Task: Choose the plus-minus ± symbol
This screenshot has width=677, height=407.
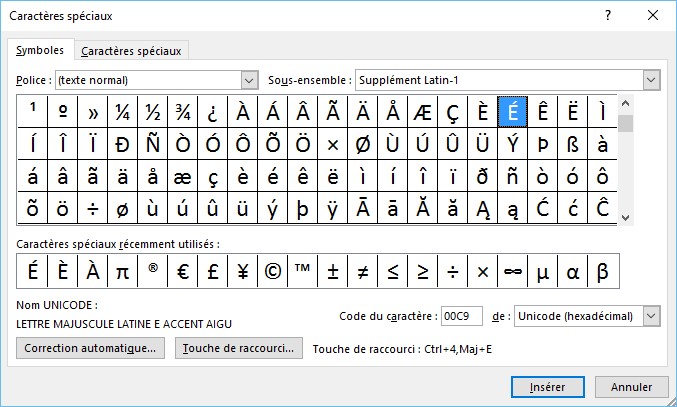Action: point(332,271)
